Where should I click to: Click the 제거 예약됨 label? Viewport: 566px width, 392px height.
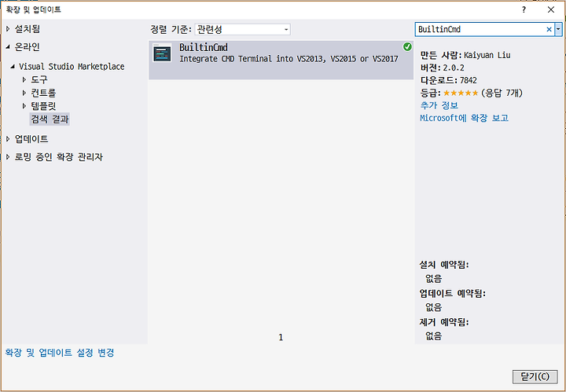444,322
